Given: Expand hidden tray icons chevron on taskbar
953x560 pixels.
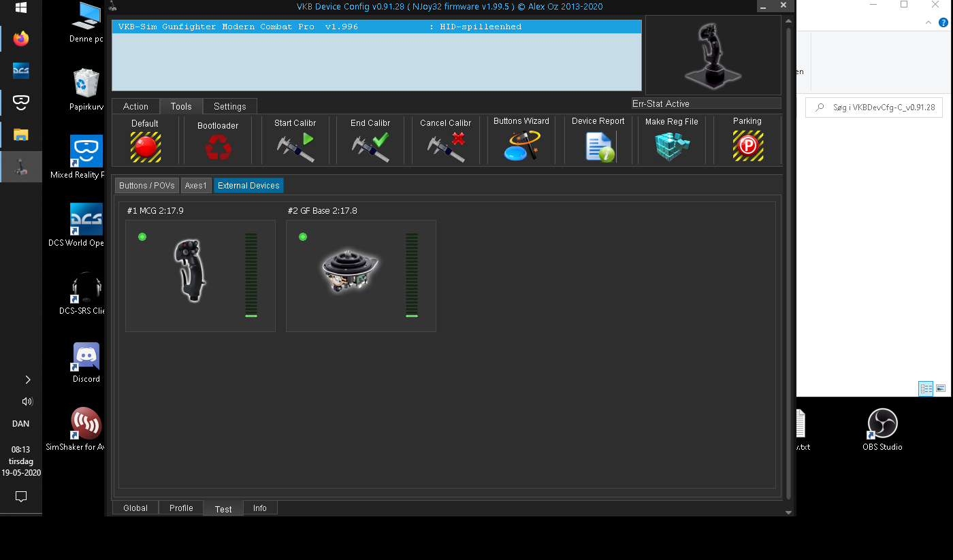Looking at the screenshot, I should coord(27,380).
